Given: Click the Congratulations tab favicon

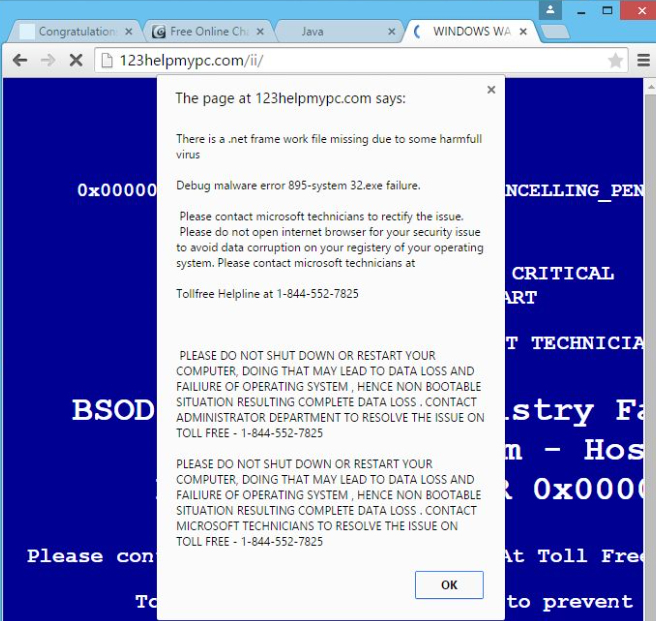Looking at the screenshot, I should 27,31.
